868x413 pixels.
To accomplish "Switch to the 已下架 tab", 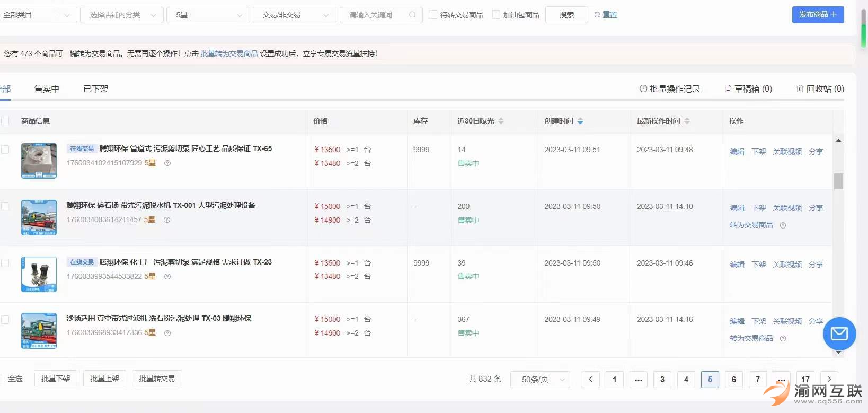I will (96, 89).
